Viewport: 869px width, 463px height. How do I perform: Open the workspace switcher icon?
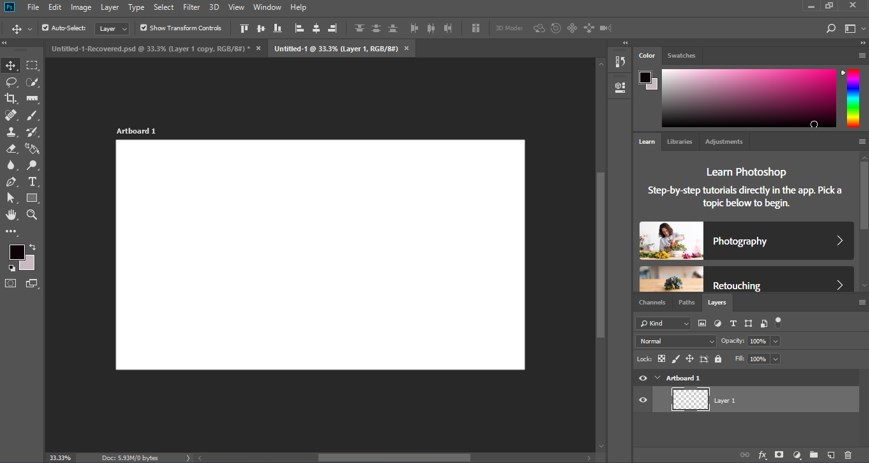click(850, 28)
